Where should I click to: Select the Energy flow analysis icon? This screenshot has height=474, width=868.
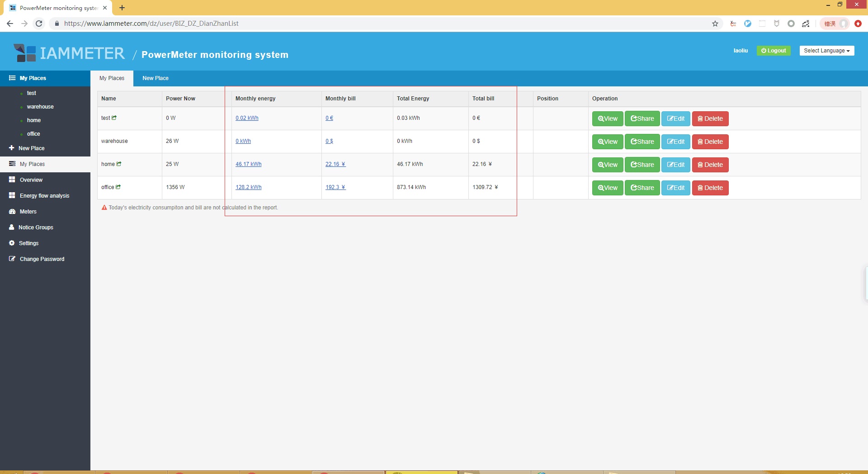(12, 195)
